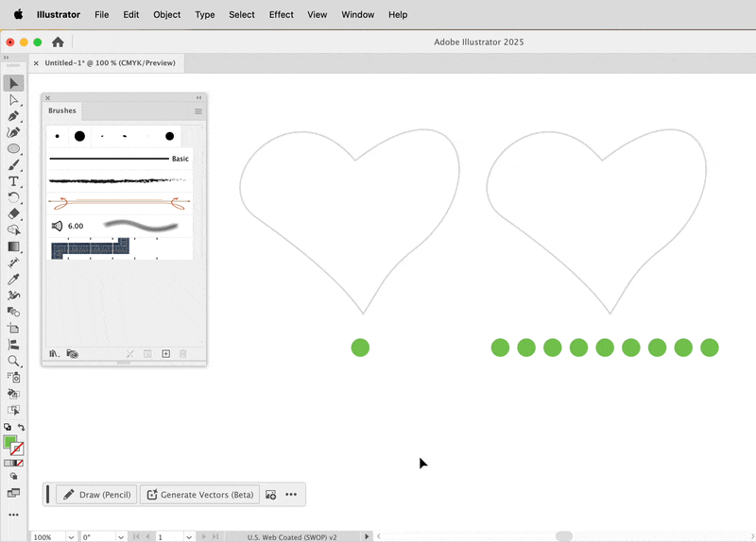This screenshot has height=542, width=756.
Task: Select the blue pattern brush thumbnail
Action: pos(90,248)
